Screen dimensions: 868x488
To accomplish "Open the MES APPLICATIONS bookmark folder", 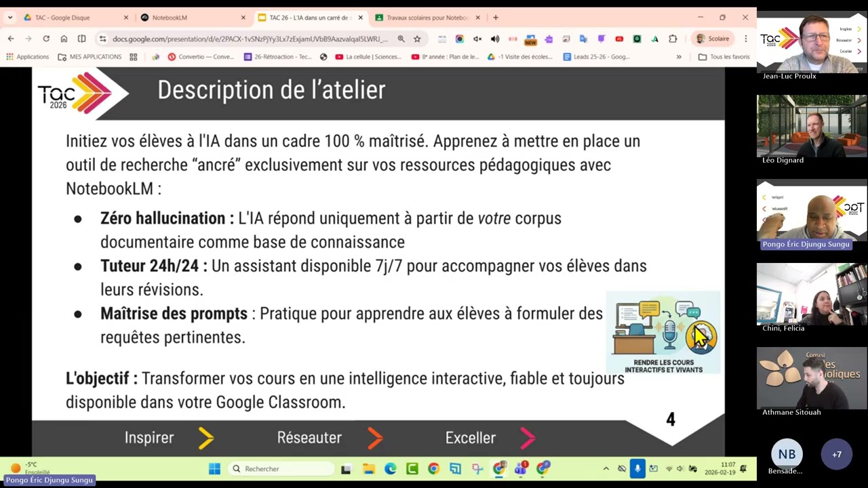I will click(90, 57).
